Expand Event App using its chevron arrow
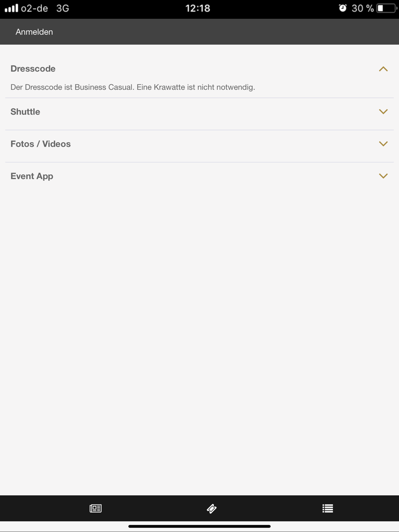The height and width of the screenshot is (532, 399). [x=383, y=176]
